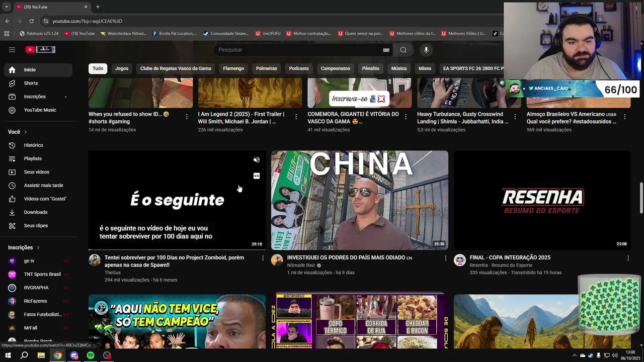Open RicFazeres subscription channel
This screenshot has width=644, height=362.
(x=38, y=301)
